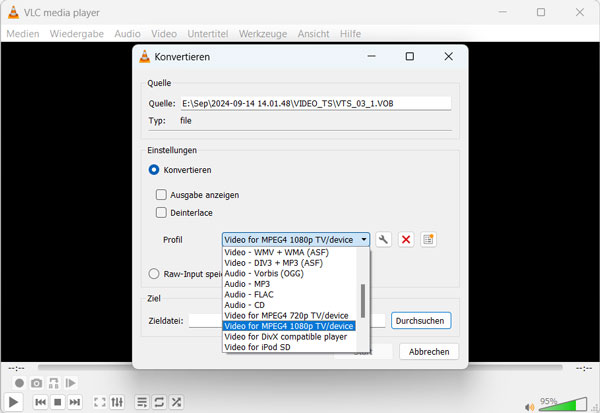Open the Hilfe menu
Screen dimensions: 600x413
tap(350, 34)
